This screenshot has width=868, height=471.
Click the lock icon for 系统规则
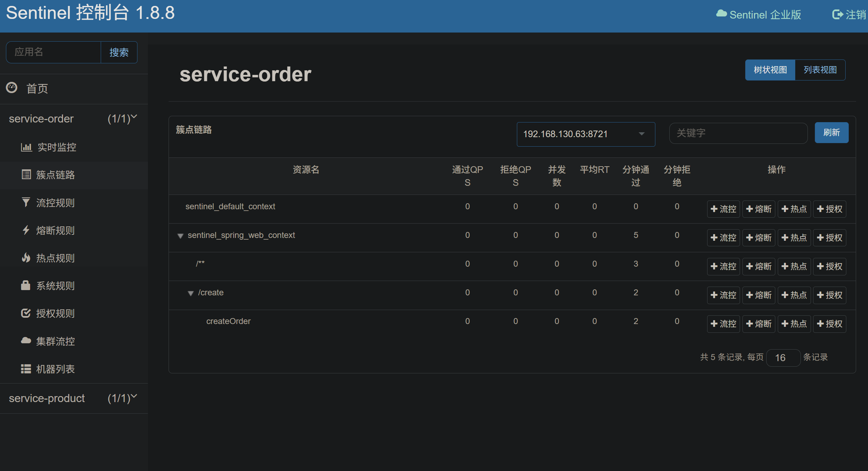(26, 285)
